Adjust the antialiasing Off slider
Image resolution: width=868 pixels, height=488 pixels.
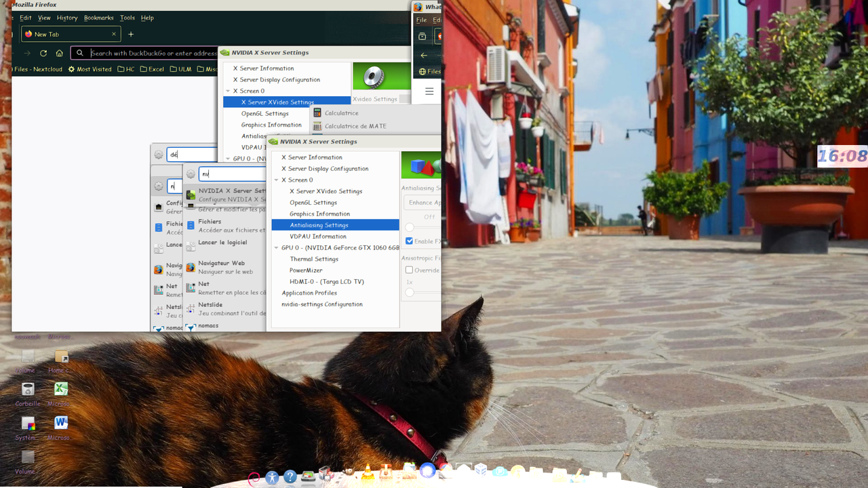coord(410,227)
